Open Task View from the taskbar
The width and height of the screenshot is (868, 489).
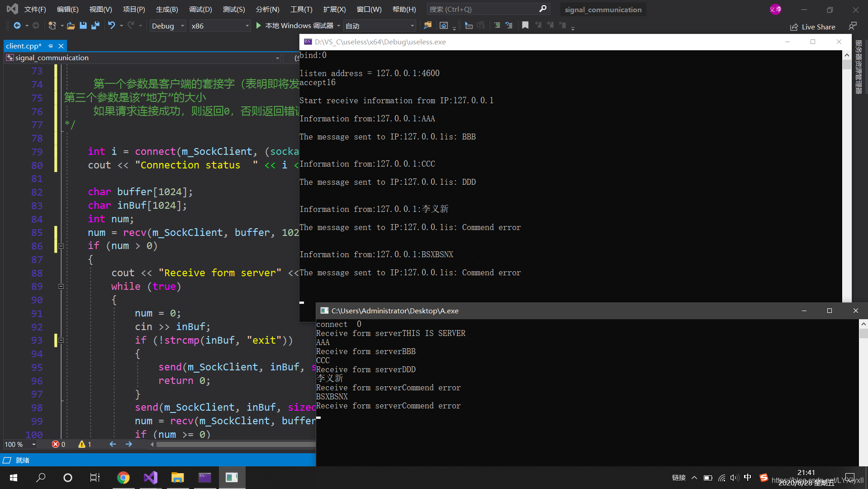pyautogui.click(x=95, y=478)
